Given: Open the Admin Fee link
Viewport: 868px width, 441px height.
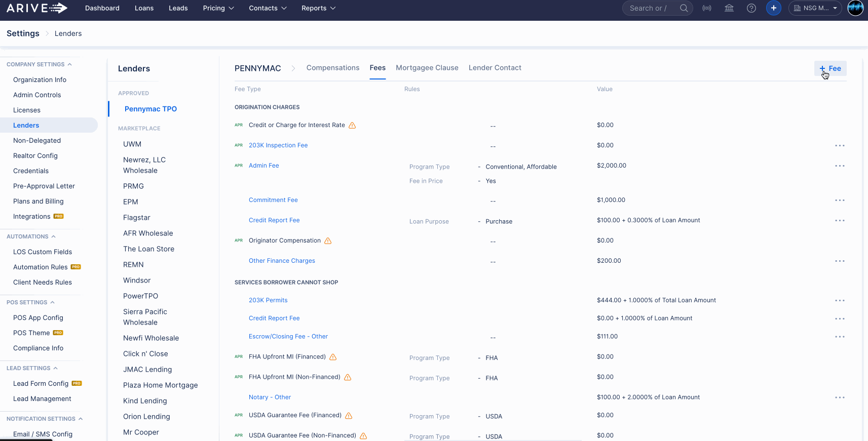Looking at the screenshot, I should pyautogui.click(x=264, y=166).
